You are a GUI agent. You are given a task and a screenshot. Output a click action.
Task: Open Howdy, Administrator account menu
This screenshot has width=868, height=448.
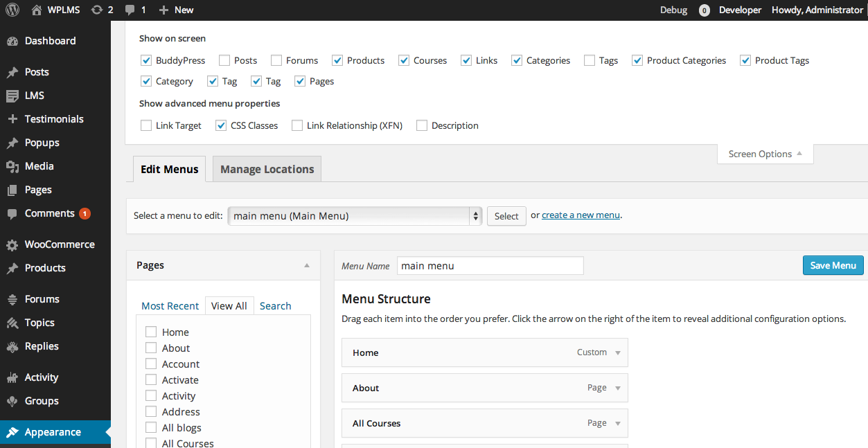pyautogui.click(x=818, y=10)
